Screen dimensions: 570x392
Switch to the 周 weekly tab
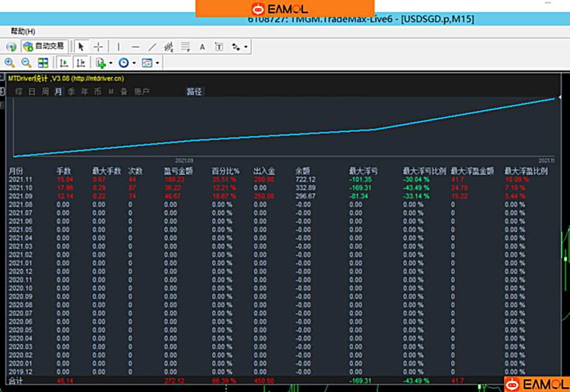[45, 91]
